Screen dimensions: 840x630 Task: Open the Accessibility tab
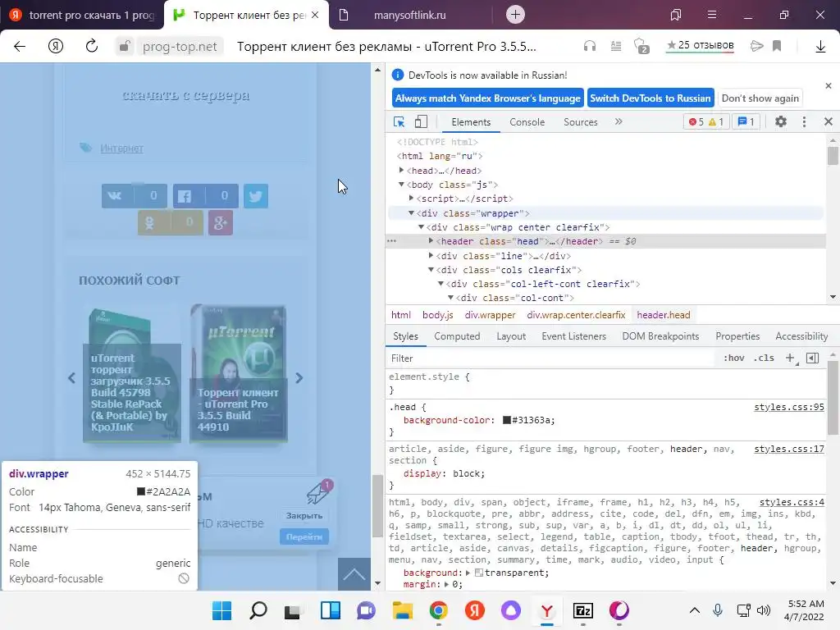[801, 336]
